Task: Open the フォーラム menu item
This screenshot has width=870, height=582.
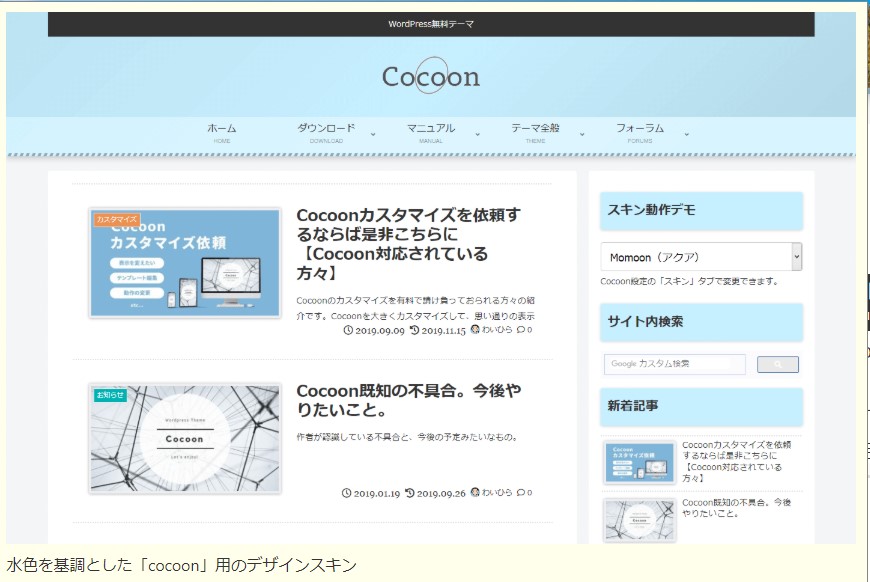Action: [640, 133]
